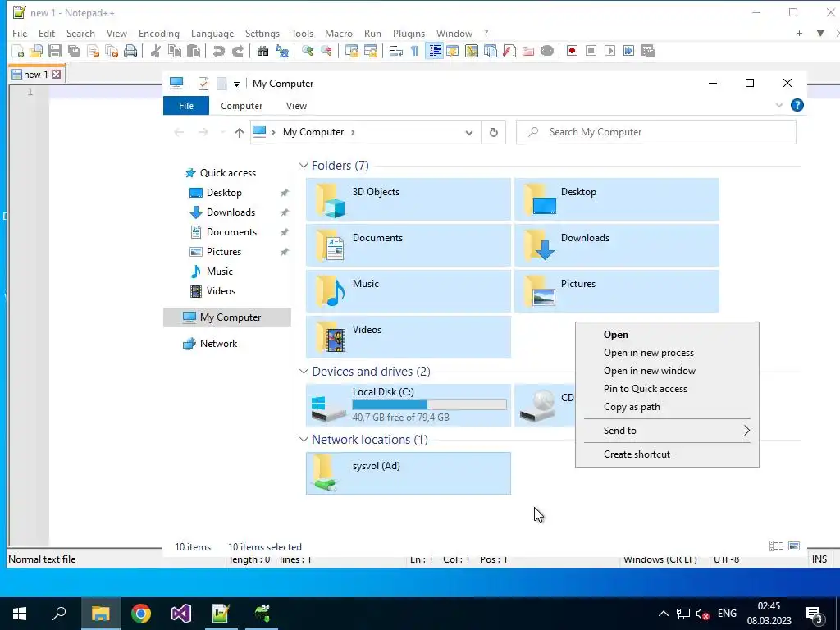Click the Stop Recording macro icon
Image resolution: width=840 pixels, height=630 pixels.
[591, 51]
